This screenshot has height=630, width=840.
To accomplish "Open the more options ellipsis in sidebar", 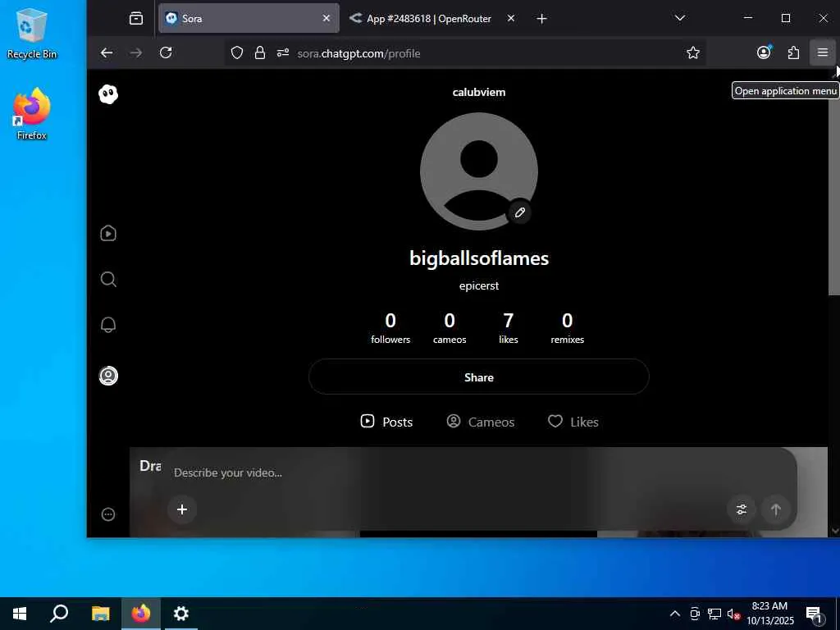I will [108, 514].
